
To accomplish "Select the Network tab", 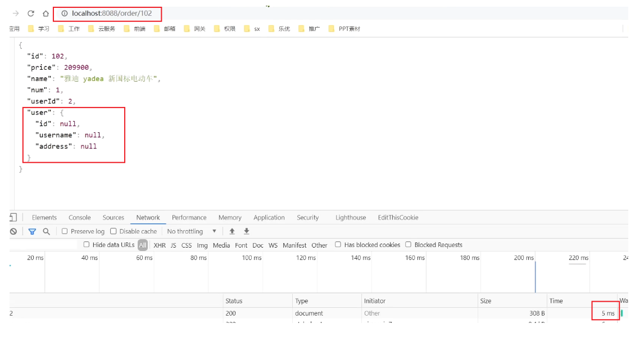I will tap(148, 218).
